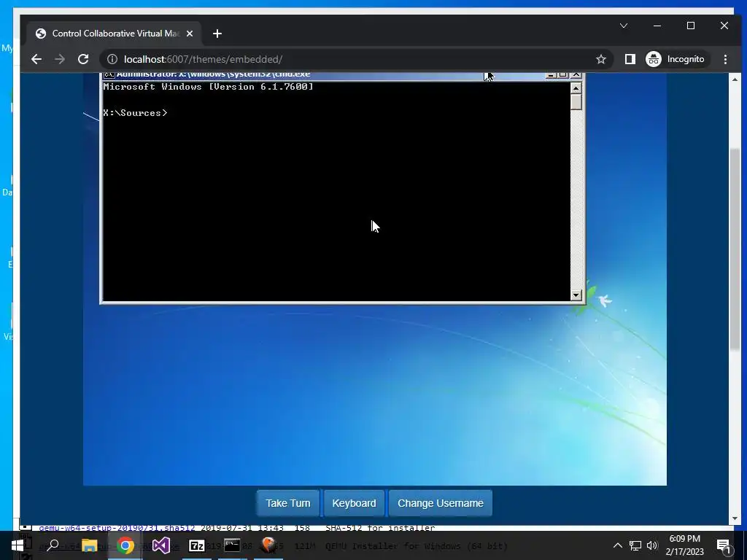Click the cmd.exe title bar icon
Screen dimensions: 747x560
point(109,75)
